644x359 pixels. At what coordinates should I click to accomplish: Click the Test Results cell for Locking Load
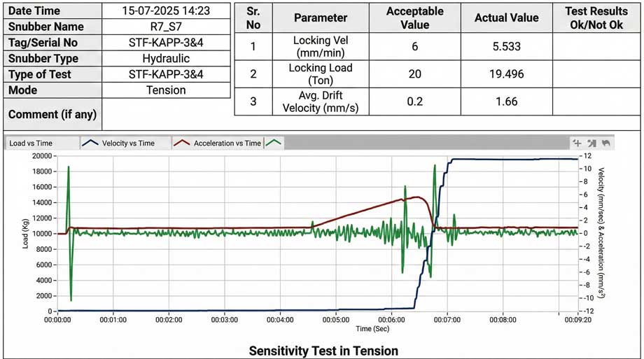click(597, 74)
